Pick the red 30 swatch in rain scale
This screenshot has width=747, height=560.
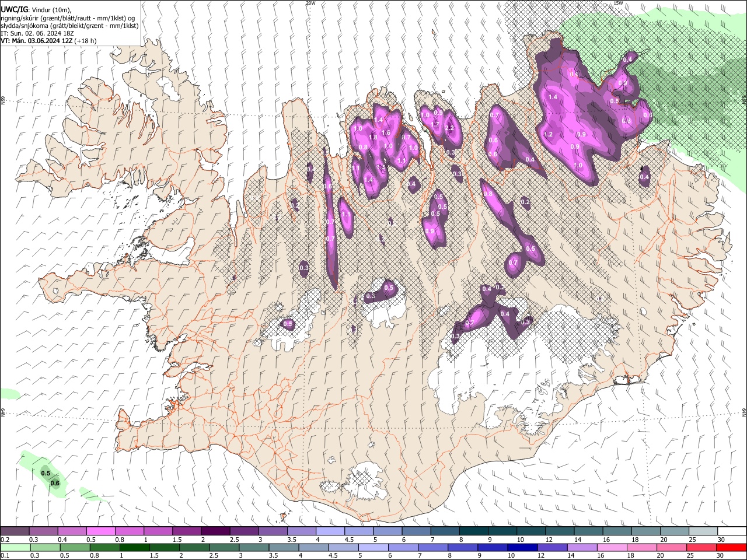(x=732, y=547)
